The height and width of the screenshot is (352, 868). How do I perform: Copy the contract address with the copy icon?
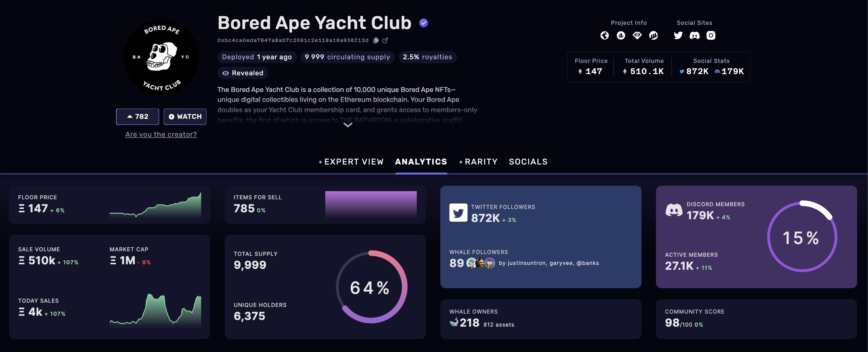click(376, 40)
